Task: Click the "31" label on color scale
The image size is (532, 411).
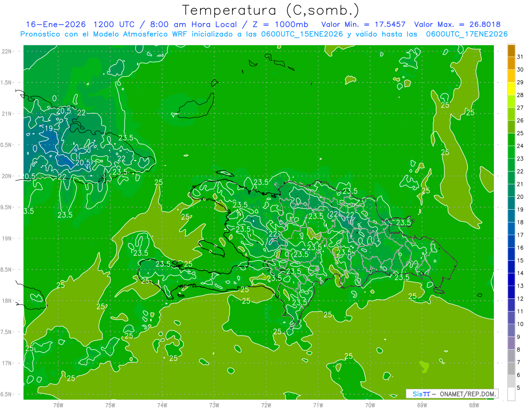Action: coord(520,57)
